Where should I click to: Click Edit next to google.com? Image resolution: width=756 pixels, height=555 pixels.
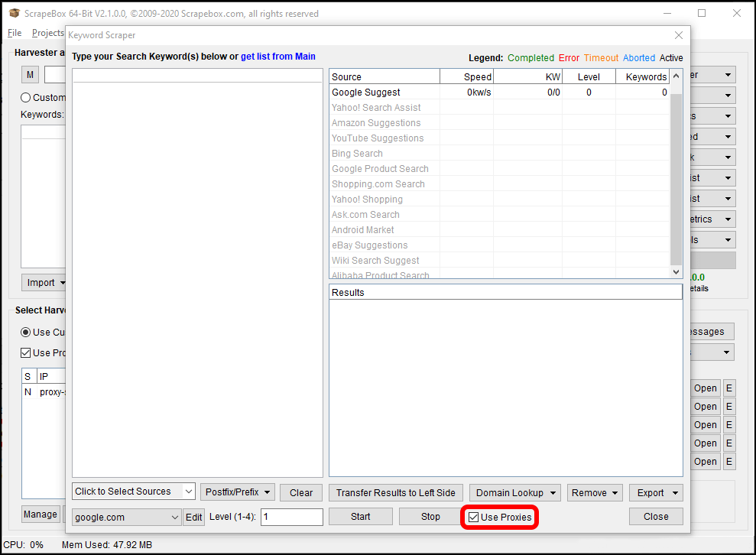point(193,517)
